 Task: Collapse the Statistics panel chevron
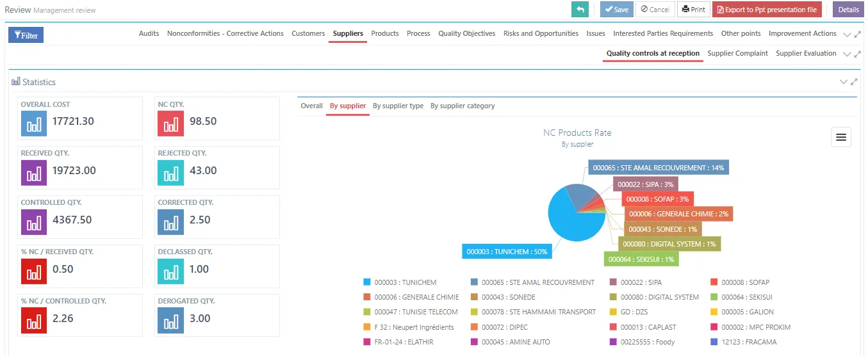click(x=843, y=82)
